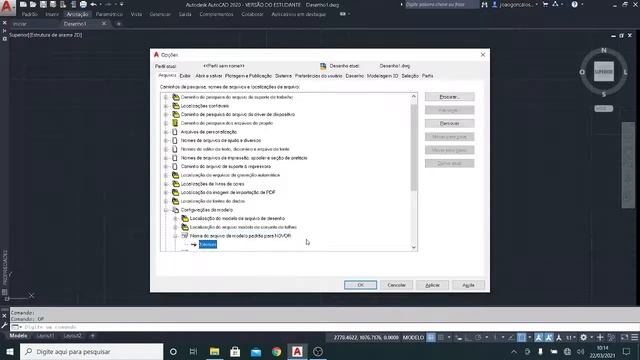Viewport: 640px width, 360px height.
Task: Click the Plot printer icon in quick access toolbar
Action: coord(83,4)
